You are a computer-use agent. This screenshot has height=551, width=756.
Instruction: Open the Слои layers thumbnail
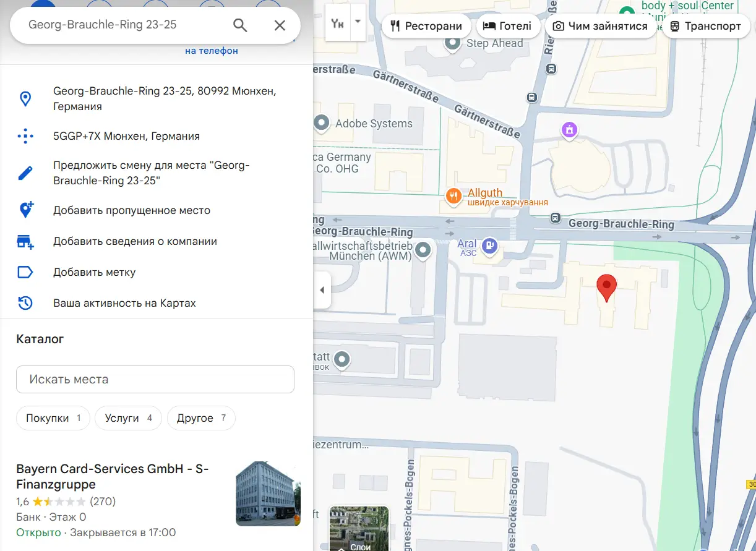(359, 529)
